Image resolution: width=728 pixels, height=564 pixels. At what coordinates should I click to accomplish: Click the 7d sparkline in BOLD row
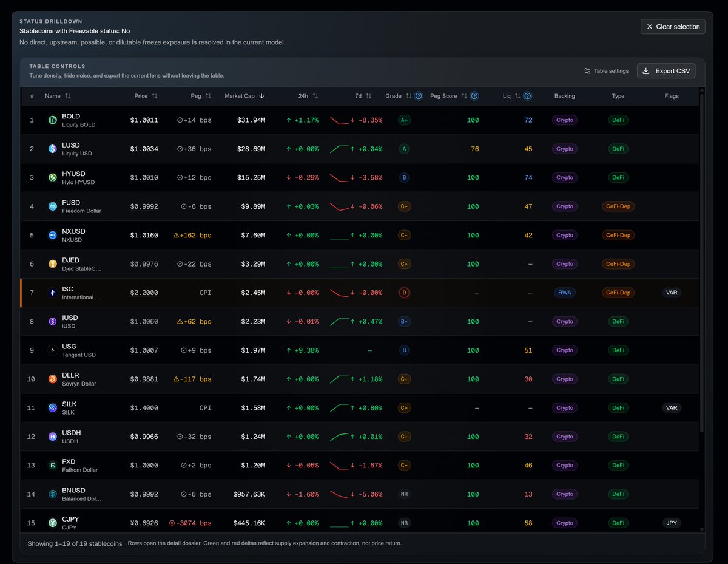pyautogui.click(x=339, y=120)
